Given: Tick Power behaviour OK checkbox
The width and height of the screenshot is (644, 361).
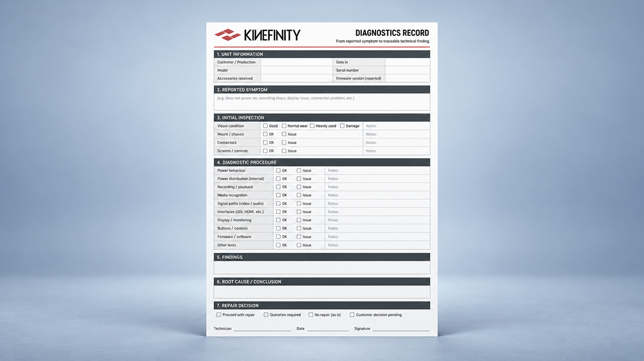Looking at the screenshot, I should [278, 170].
